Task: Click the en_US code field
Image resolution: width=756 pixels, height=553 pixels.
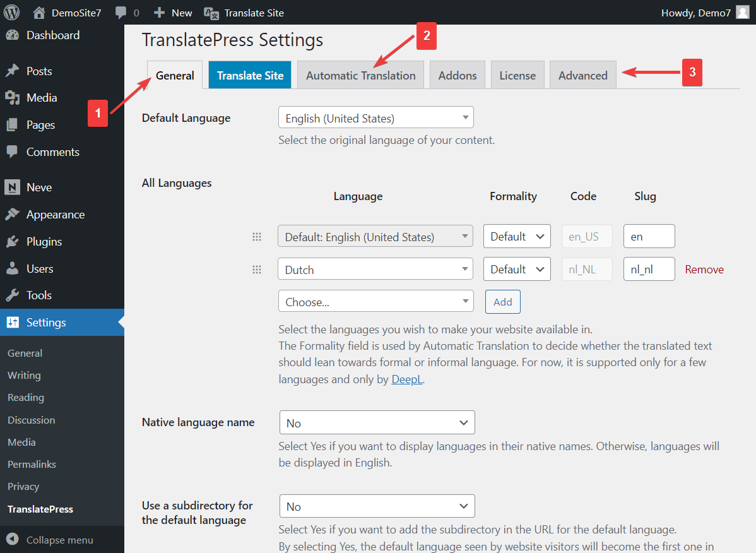Action: point(587,236)
